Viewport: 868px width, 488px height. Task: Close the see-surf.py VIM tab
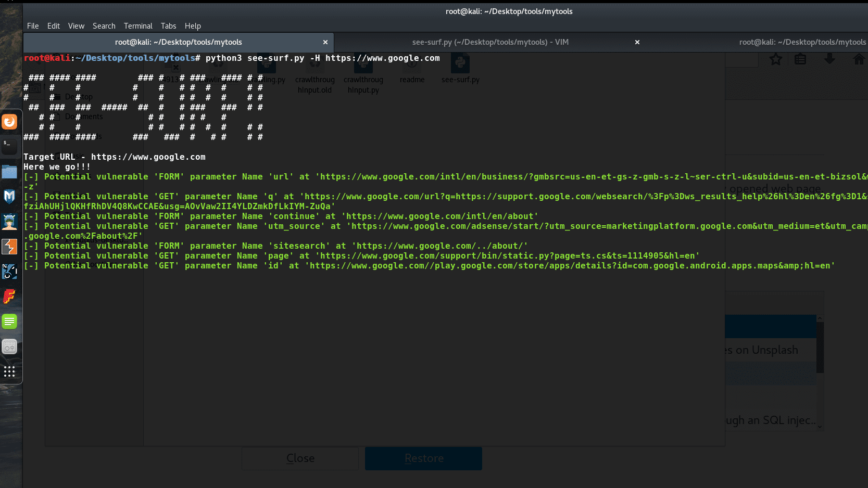pos(637,42)
